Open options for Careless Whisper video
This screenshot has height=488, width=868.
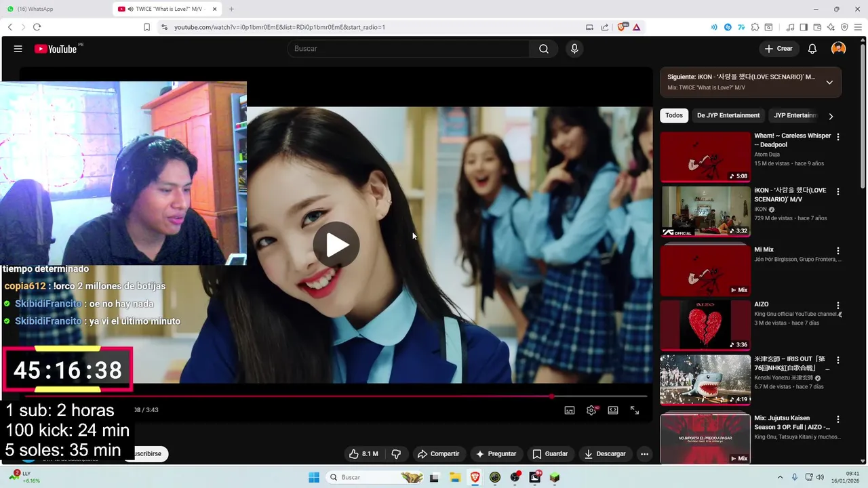838,137
